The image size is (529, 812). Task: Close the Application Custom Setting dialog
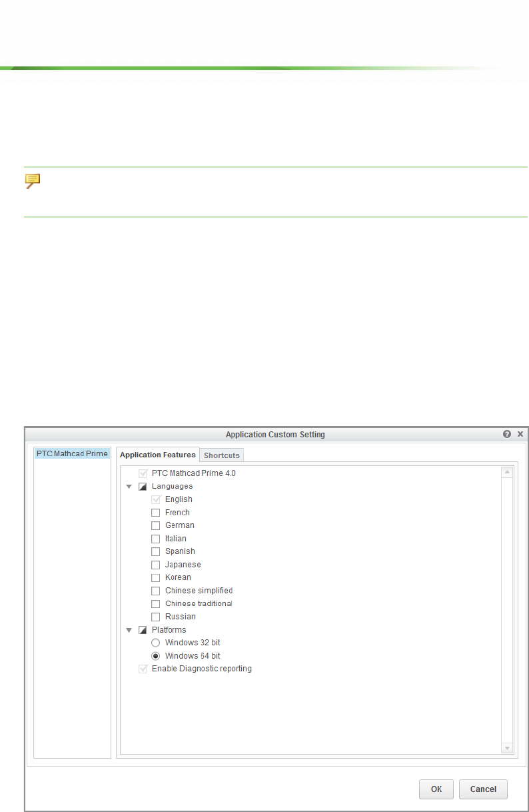pos(520,434)
